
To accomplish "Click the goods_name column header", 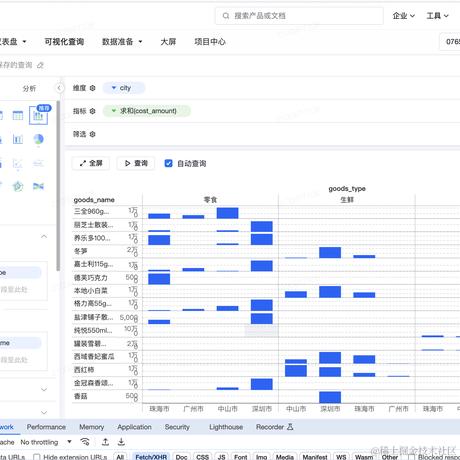I will [94, 200].
